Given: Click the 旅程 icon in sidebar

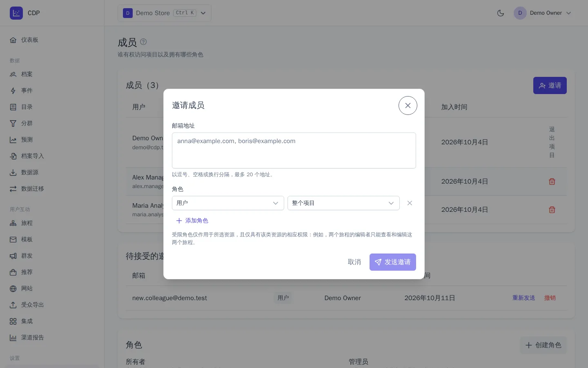Looking at the screenshot, I should (x=13, y=223).
